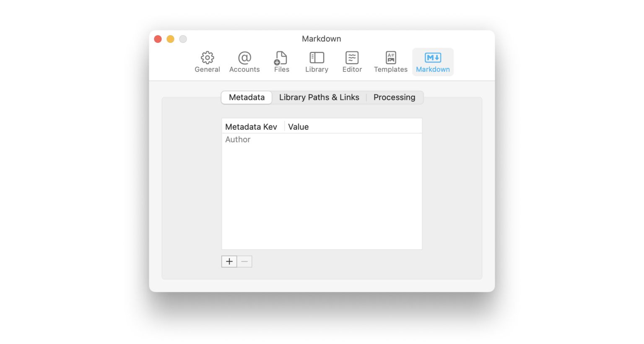Image resolution: width=644 pixels, height=344 pixels.
Task: Open the Editor settings icon
Action: tap(352, 62)
